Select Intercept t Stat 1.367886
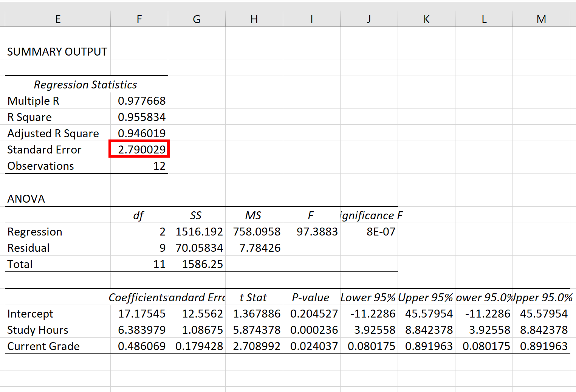The image size is (576, 392). click(x=254, y=313)
